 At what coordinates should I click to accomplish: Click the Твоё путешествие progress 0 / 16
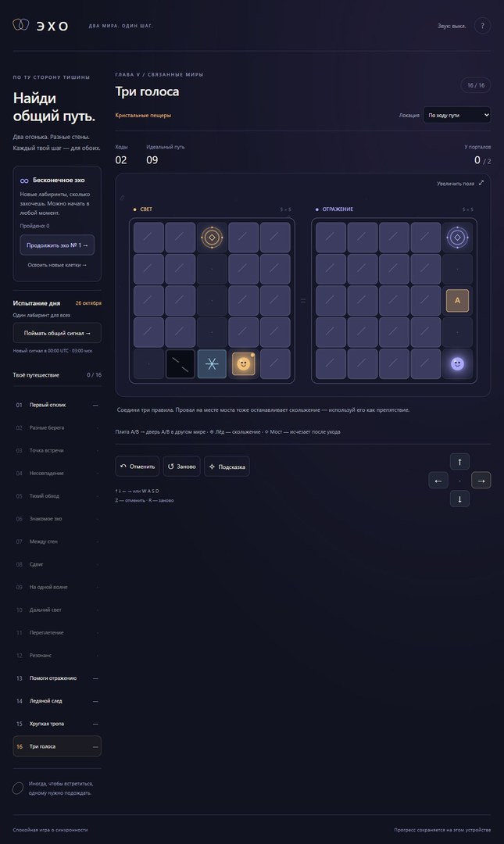pyautogui.click(x=95, y=374)
